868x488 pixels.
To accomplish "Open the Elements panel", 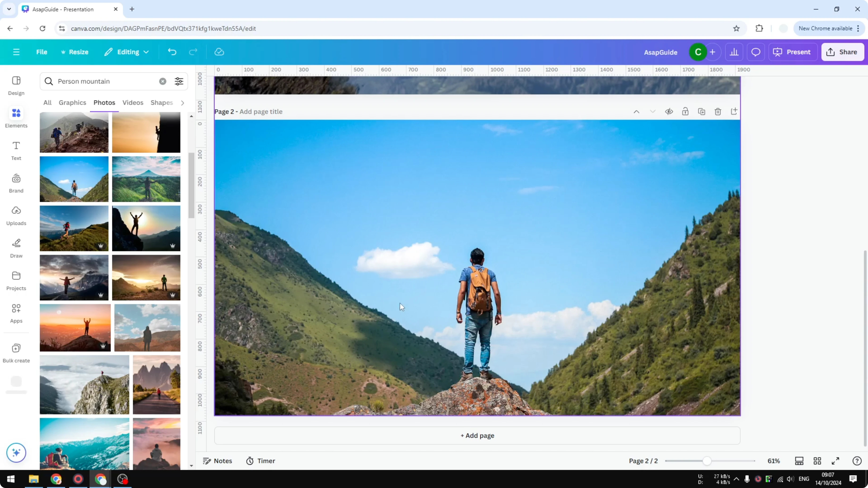I will [x=16, y=117].
